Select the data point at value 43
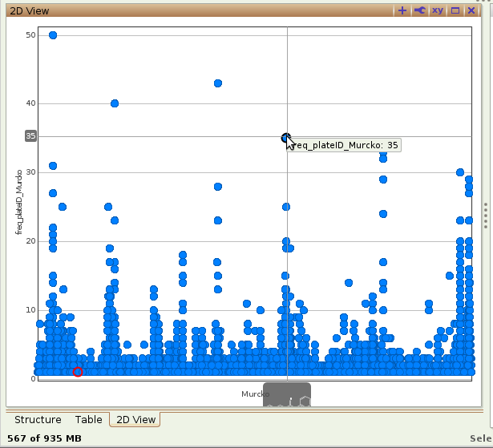The height and width of the screenshot is (448, 493). [x=217, y=83]
